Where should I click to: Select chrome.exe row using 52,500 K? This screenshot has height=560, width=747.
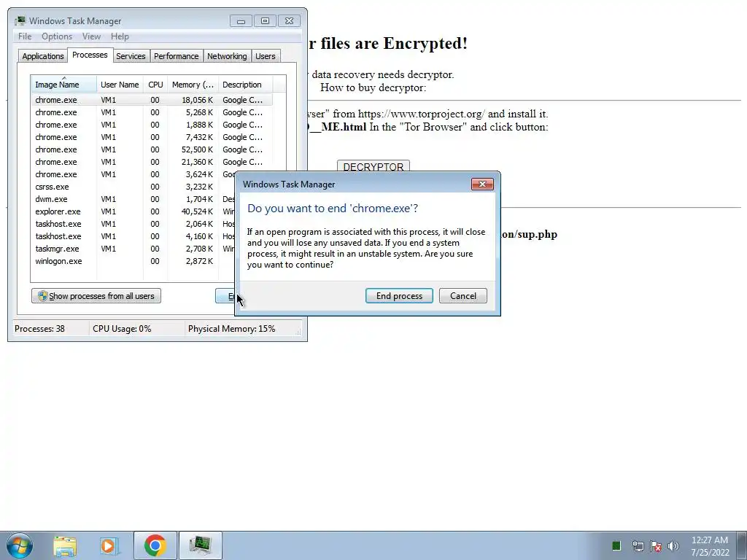152,149
